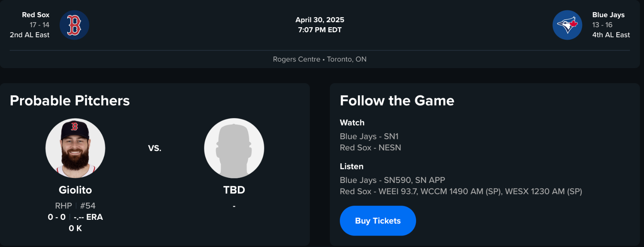Open the Red Sox team name link
Screen dimensions: 644x247
(x=35, y=15)
